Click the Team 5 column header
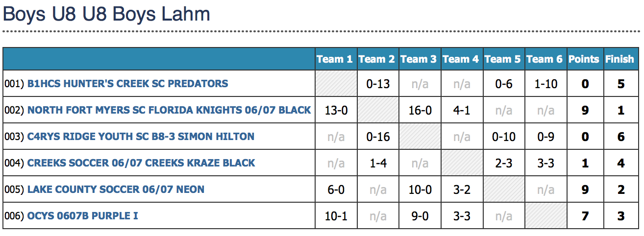Image resolution: width=644 pixels, height=236 pixels. pos(503,59)
